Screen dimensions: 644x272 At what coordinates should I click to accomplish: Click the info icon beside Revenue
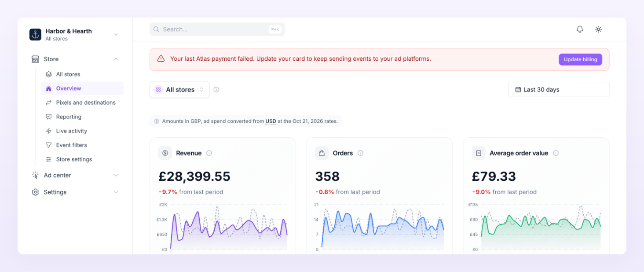[x=209, y=153]
